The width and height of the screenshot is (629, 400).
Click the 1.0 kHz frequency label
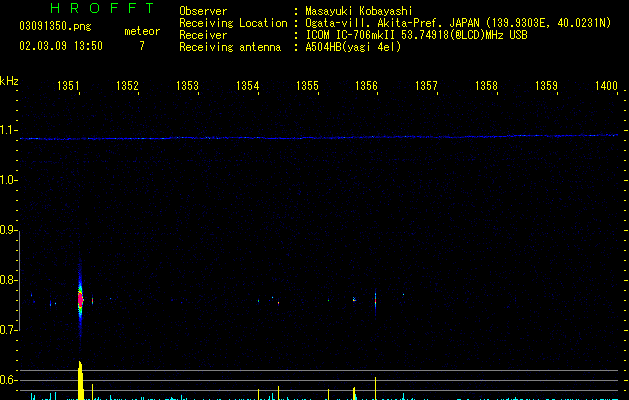9,180
